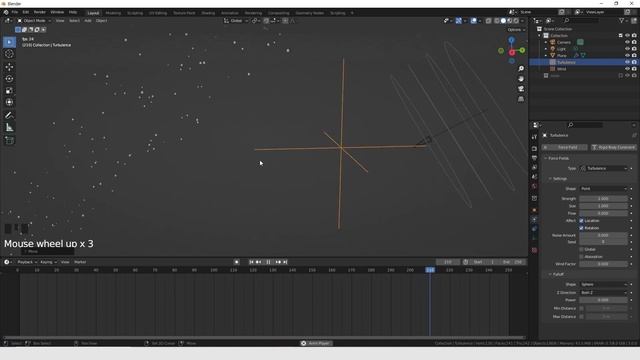Select the Transform tool
640x360 pixels.
tap(9, 102)
